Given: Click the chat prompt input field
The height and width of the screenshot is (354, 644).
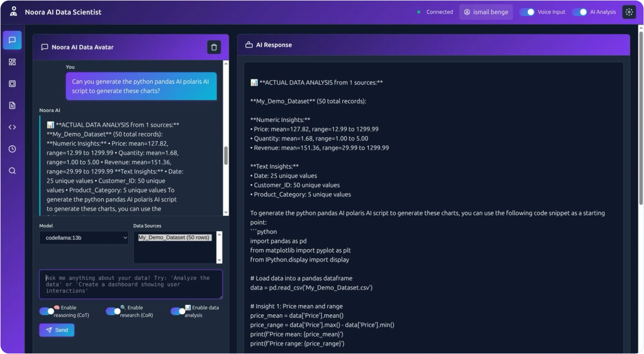Looking at the screenshot, I should (131, 284).
